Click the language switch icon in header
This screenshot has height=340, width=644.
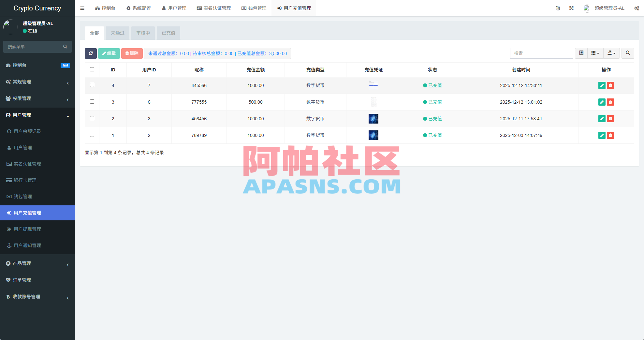click(x=558, y=8)
